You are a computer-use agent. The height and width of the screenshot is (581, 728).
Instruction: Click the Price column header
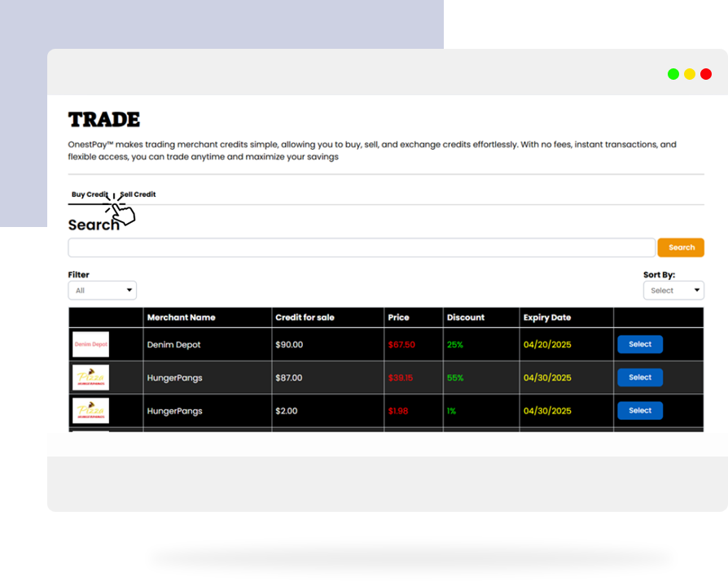[399, 317]
